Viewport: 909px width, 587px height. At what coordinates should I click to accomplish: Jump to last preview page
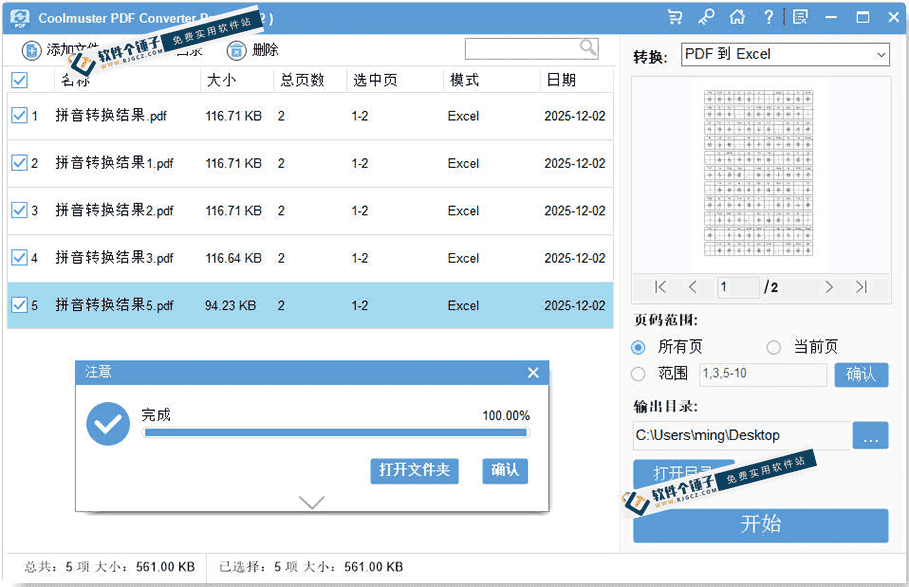click(x=861, y=287)
